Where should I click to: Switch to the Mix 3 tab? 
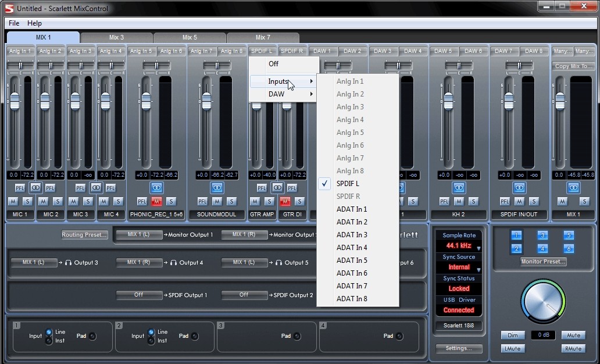tap(116, 38)
